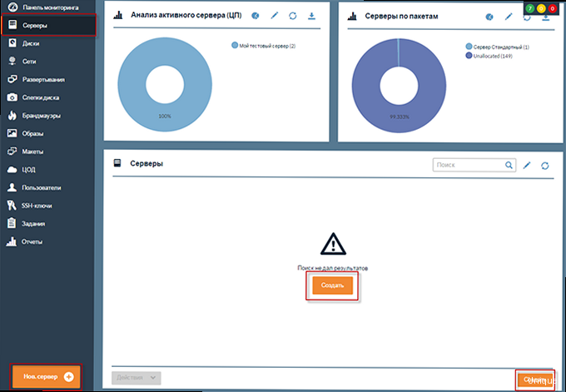
Task: Refresh the Анализ активного сервера chart
Action: (x=293, y=16)
